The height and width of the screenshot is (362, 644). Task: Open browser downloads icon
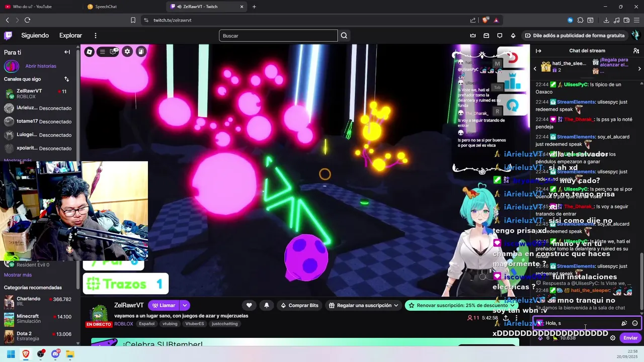click(x=606, y=20)
